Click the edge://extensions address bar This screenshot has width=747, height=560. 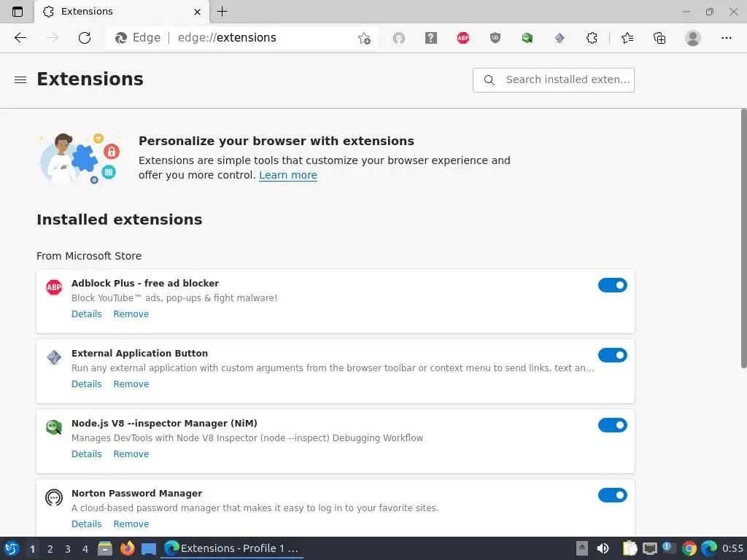pyautogui.click(x=243, y=38)
